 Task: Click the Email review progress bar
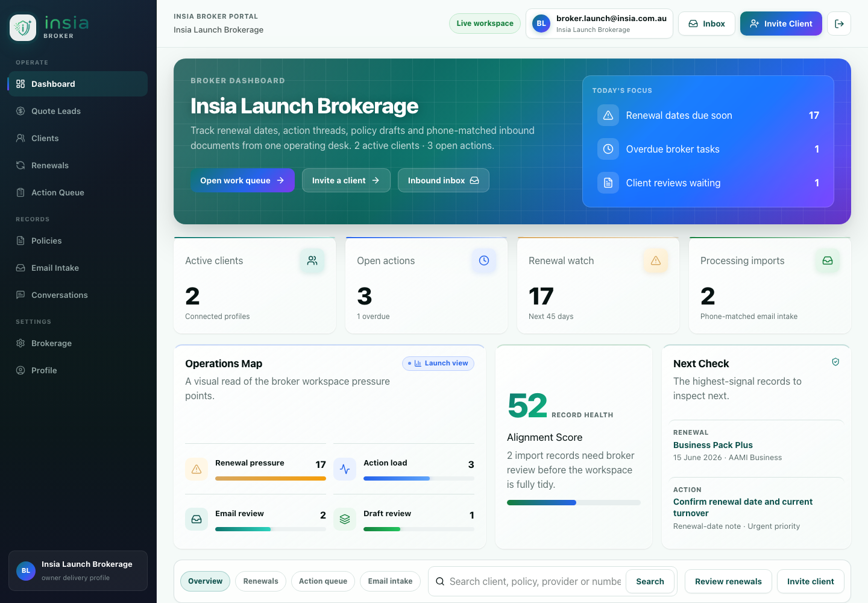coord(271,529)
